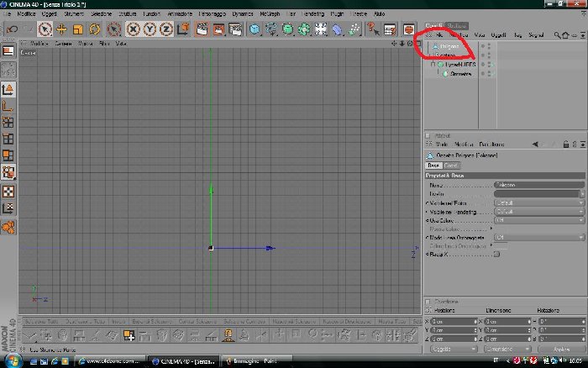The image size is (588, 368).
Task: Select the Rotate tool
Action: click(94, 29)
